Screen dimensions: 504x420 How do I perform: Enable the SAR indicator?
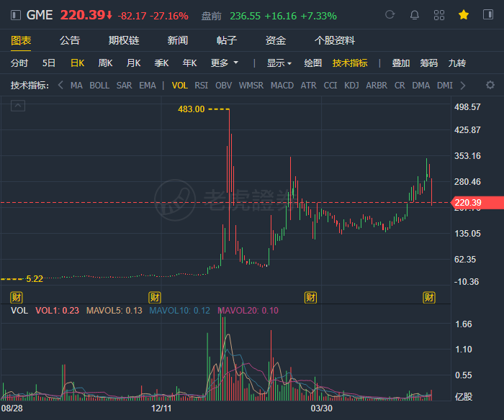pos(124,86)
